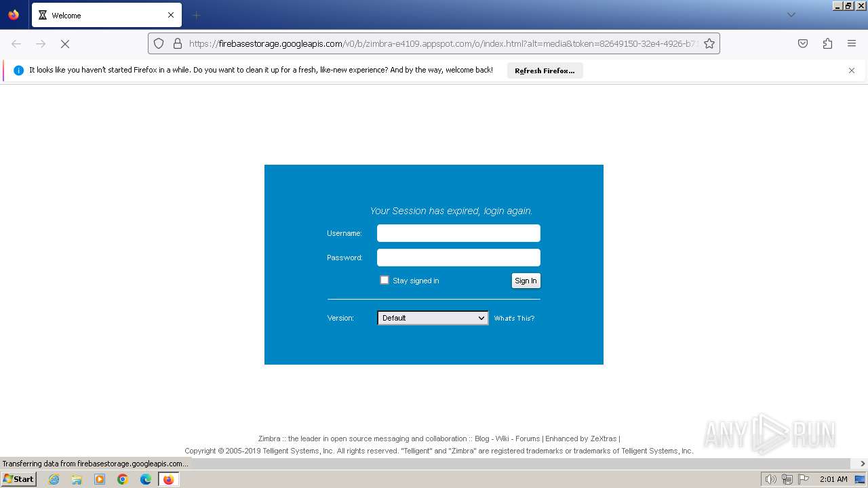The image size is (868, 488).
Task: Open the Firefox application menu
Action: pos(852,43)
